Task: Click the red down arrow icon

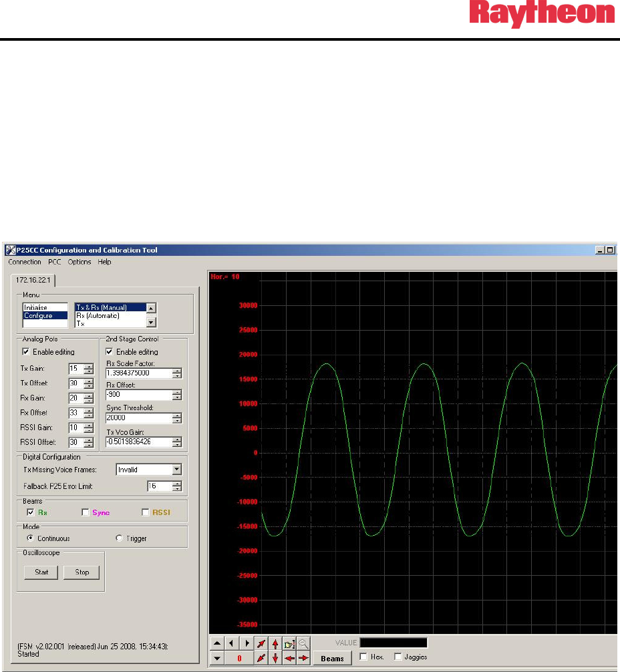Action: (275, 658)
